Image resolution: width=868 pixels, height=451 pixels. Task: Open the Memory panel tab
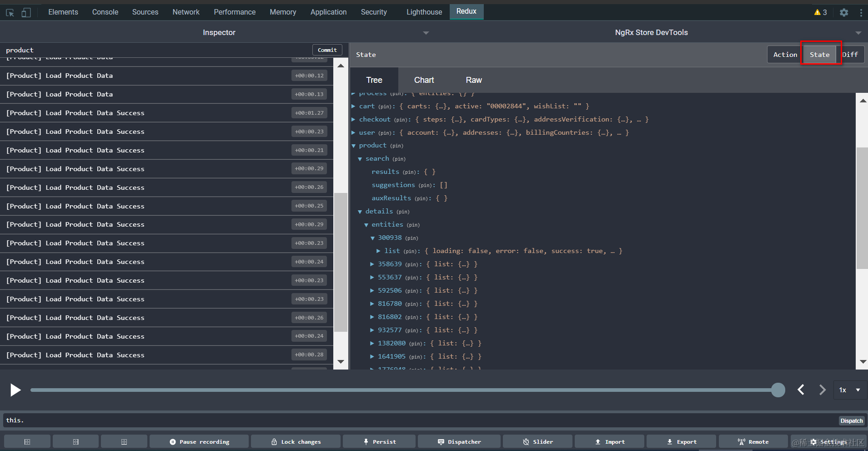point(283,12)
